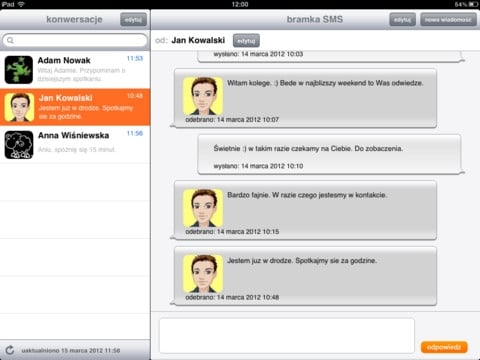
Task: Tap edytuj button in konwersacje header
Action: pyautogui.click(x=133, y=20)
